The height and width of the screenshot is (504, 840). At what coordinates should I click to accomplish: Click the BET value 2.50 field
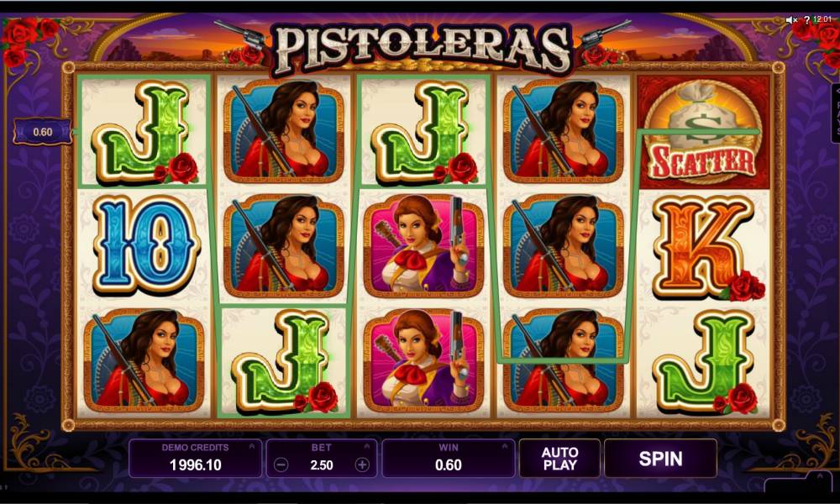[x=322, y=465]
